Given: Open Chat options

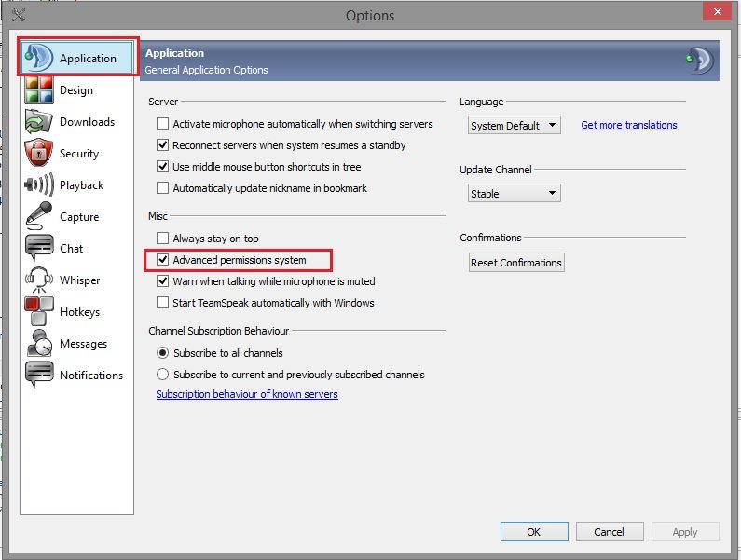Looking at the screenshot, I should [x=78, y=248].
